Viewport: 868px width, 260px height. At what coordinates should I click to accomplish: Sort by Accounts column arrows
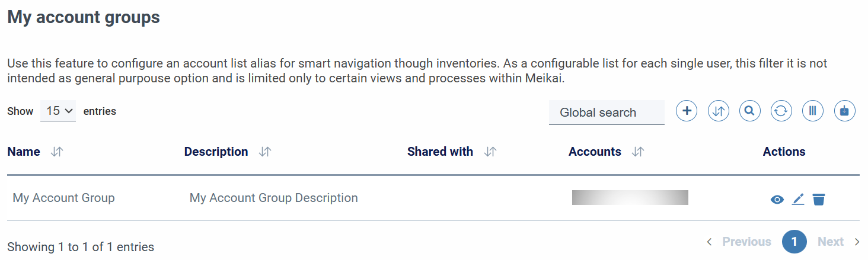638,152
